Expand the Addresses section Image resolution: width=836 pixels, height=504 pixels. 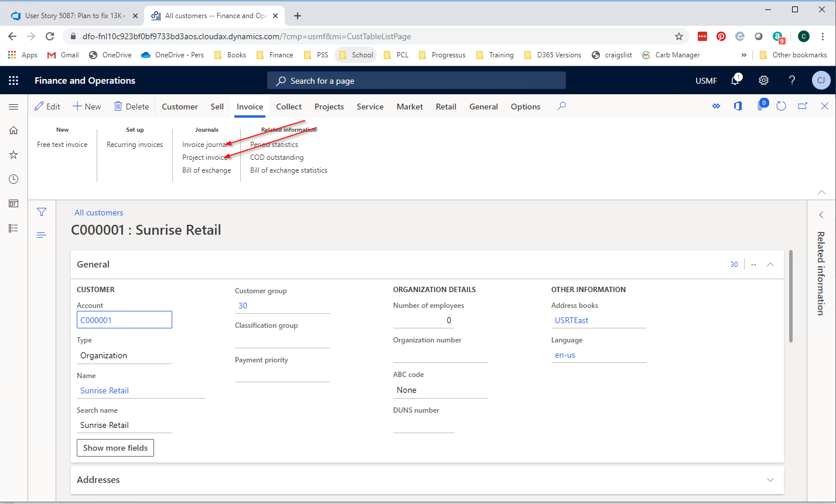point(770,479)
